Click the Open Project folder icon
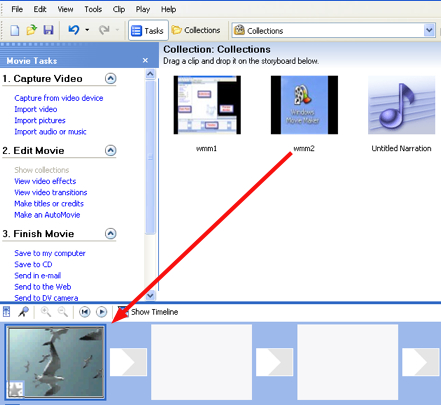Viewport: 441px width, 405px height. (32, 30)
